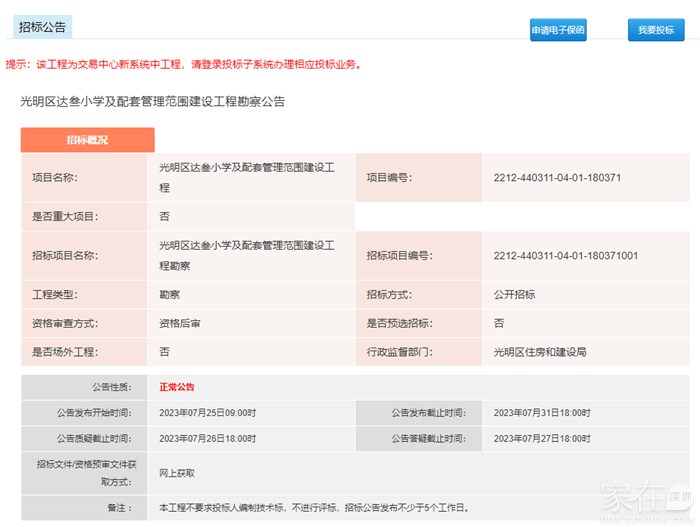Select 光明区住房和建设局 supervising department
The height and width of the screenshot is (527, 700).
click(539, 352)
